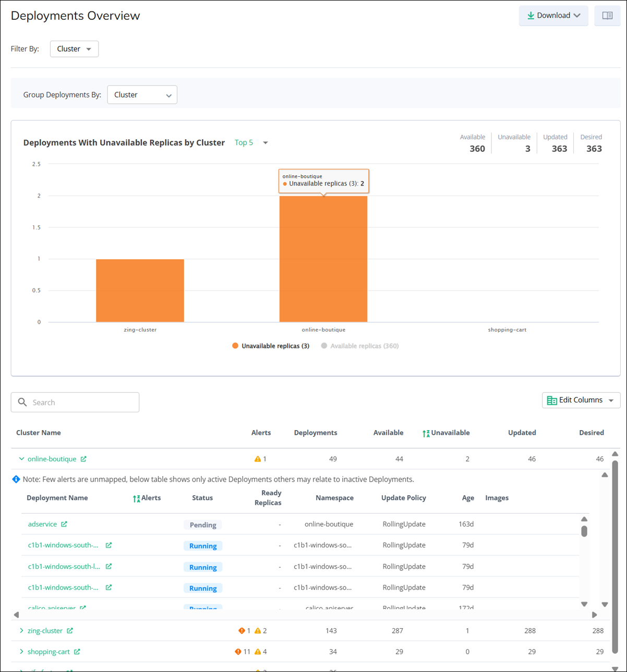627x672 pixels.
Task: Open zing-cluster external link icon
Action: click(70, 631)
